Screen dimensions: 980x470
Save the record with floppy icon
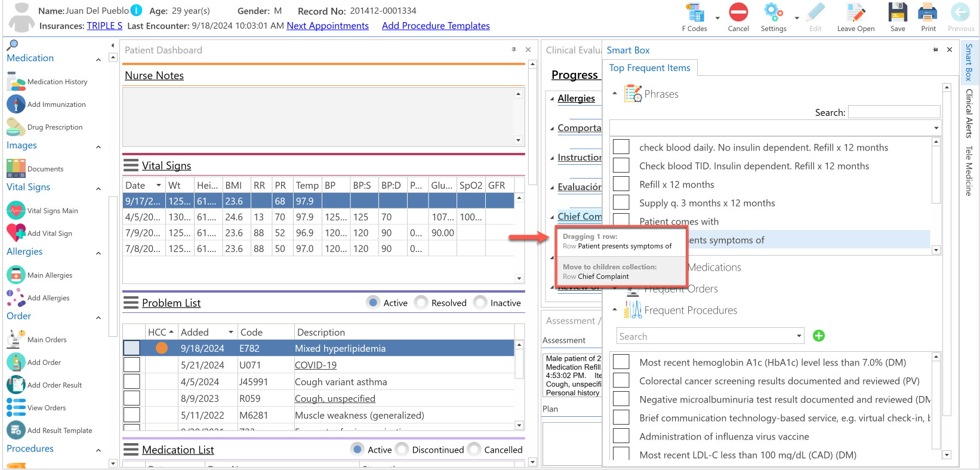(x=898, y=13)
